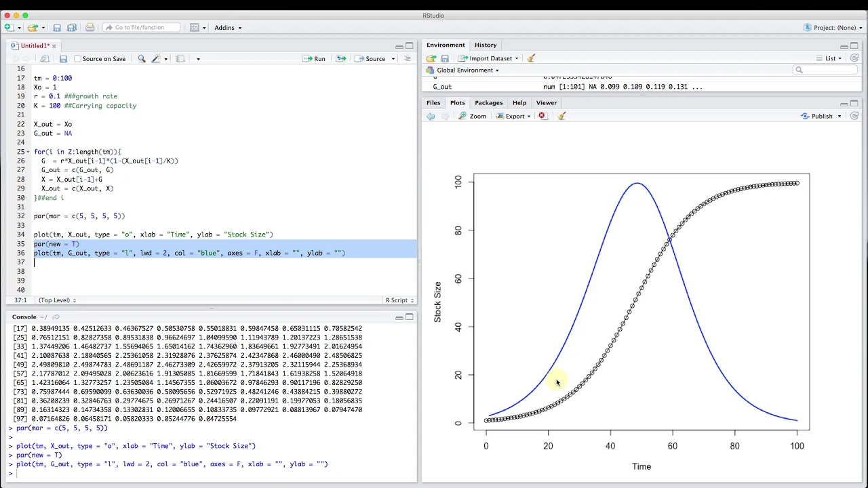Click the Save All documents icon
The width and height of the screenshot is (868, 488).
[x=72, y=28]
